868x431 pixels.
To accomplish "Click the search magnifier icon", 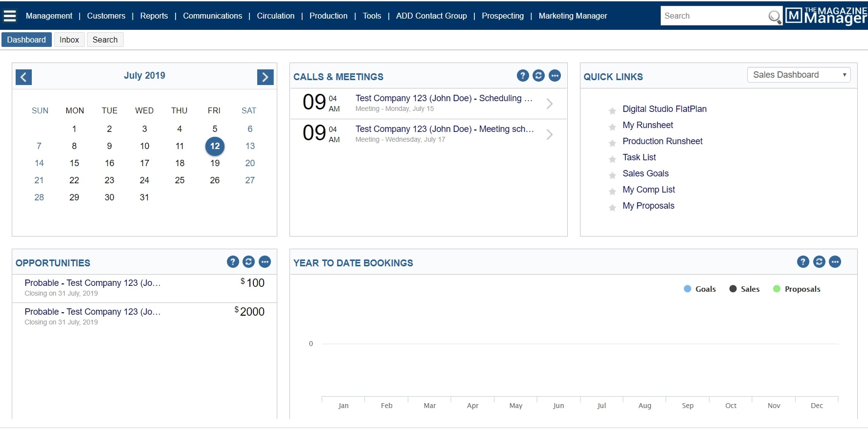I will point(774,17).
